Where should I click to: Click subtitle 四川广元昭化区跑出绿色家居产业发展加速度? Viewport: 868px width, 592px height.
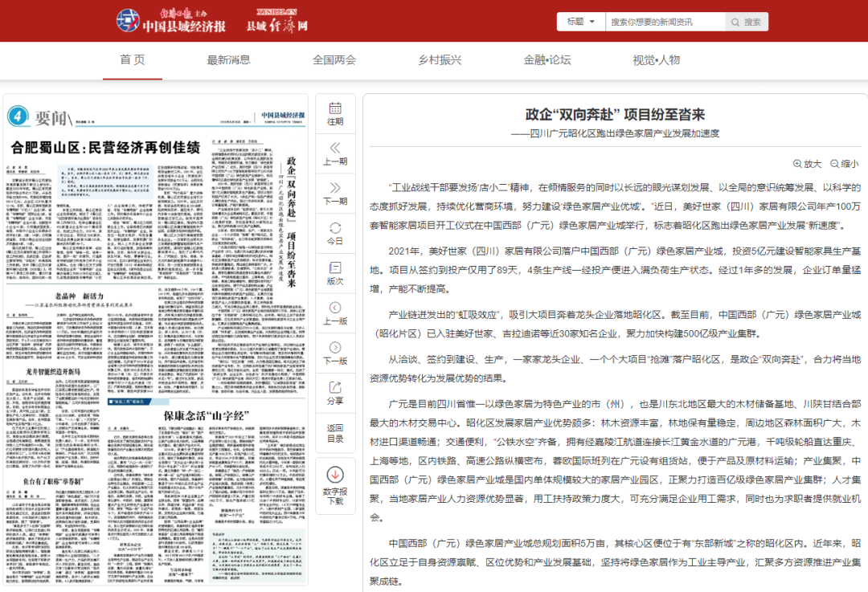pos(615,133)
